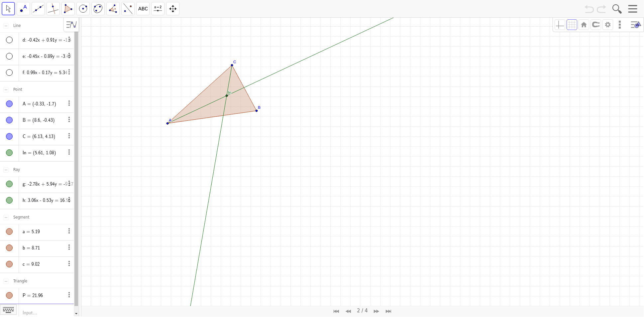Viewport: 644px width, 317px height.
Task: Go to next construction step
Action: pyautogui.click(x=376, y=311)
